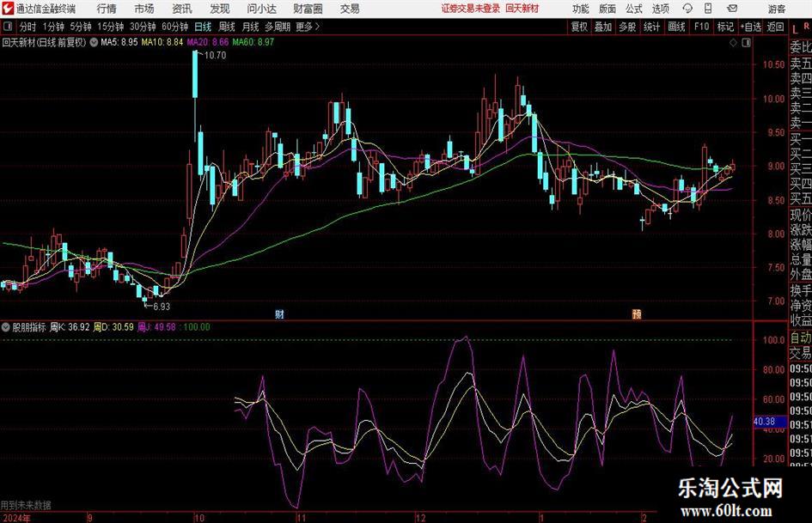Screen dimensions: 812x523
Task: Expand 股朋指标 indicator dropdown arrow
Action: 6,326
